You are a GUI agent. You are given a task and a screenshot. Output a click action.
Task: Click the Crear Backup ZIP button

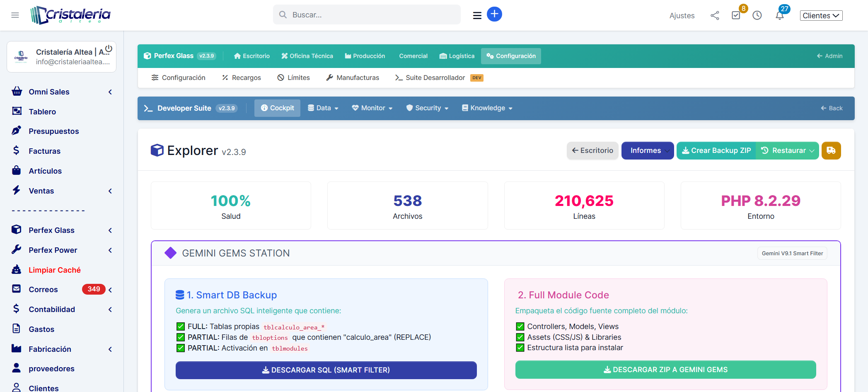716,150
